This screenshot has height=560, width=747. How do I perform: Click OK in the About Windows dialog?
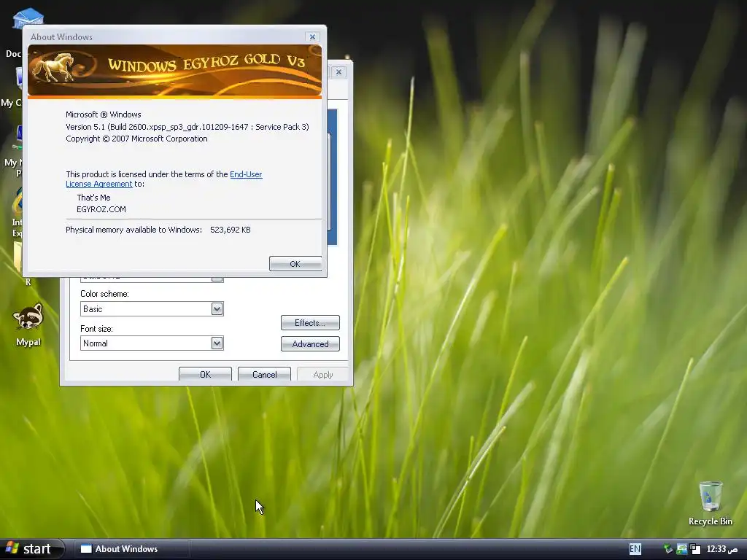(x=295, y=264)
